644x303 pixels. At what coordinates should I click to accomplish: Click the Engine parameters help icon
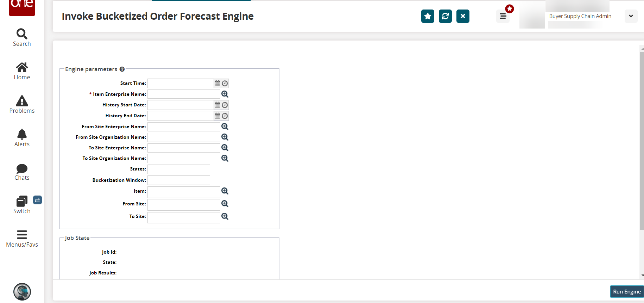(x=122, y=69)
